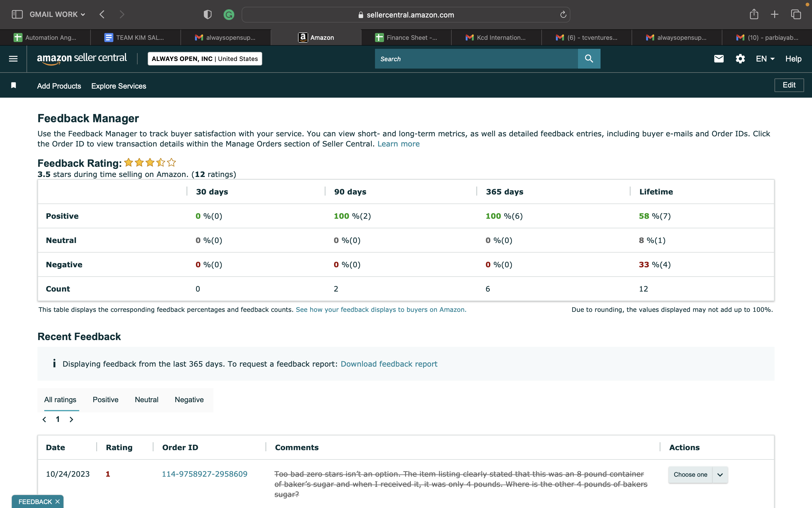Open buyer messages envelope icon
The width and height of the screenshot is (812, 508).
[719, 59]
